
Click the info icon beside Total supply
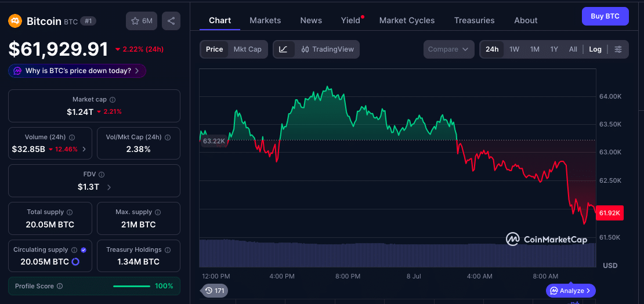point(70,212)
